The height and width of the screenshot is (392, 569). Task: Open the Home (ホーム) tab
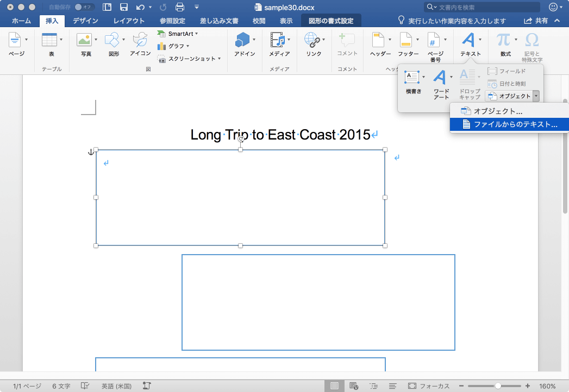pyautogui.click(x=21, y=21)
